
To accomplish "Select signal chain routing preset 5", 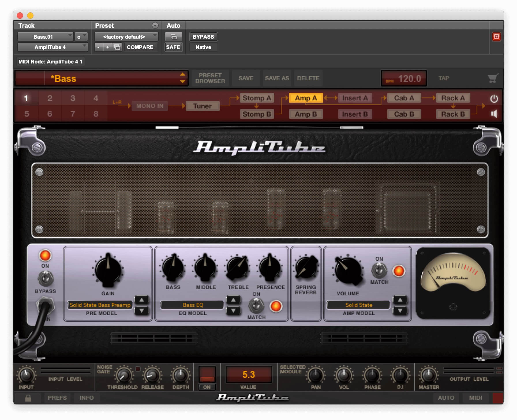I will click(x=27, y=114).
